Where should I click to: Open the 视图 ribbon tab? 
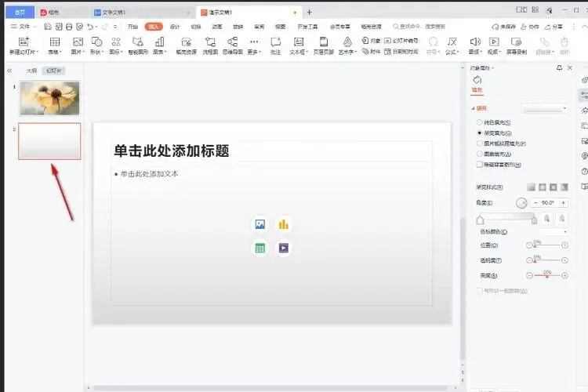pos(280,27)
